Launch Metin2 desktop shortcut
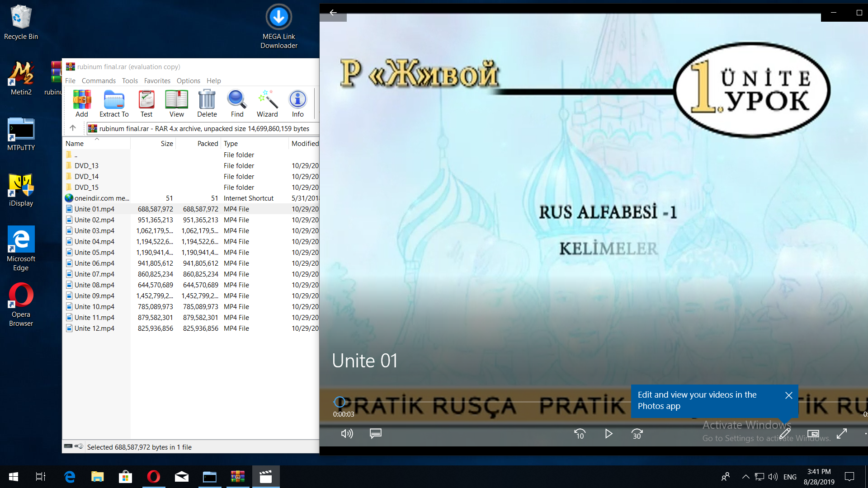 21,78
